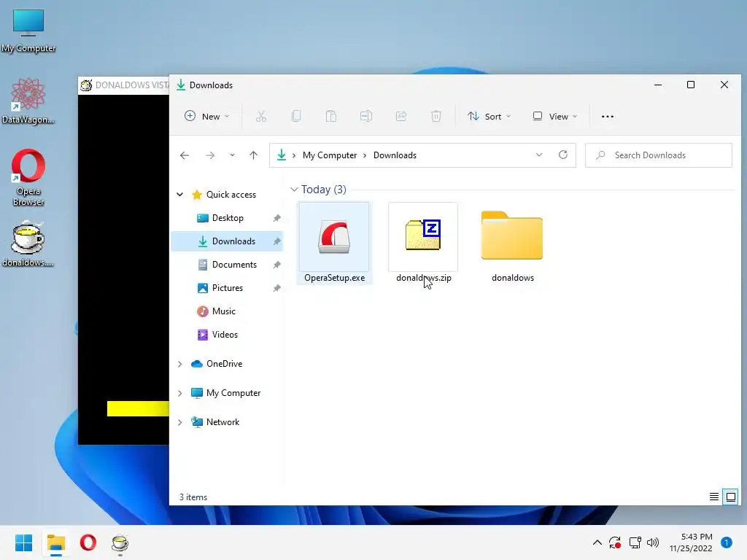Open Documents in Quick access
This screenshot has height=560, width=747.
(234, 265)
